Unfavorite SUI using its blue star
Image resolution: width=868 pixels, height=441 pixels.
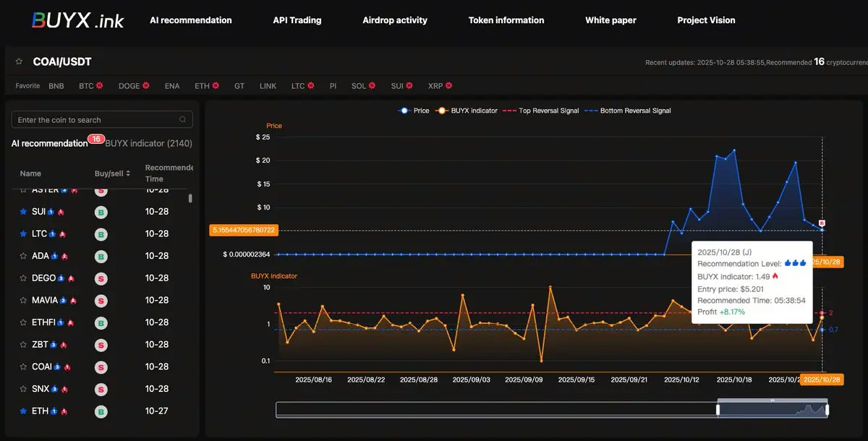[x=23, y=212]
